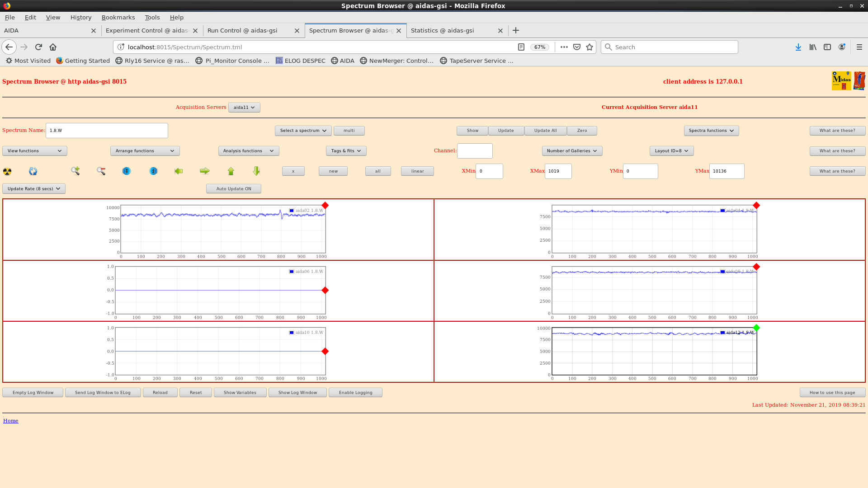Image resolution: width=868 pixels, height=488 pixels.
Task: Click the green right arrow icon
Action: pos(205,171)
